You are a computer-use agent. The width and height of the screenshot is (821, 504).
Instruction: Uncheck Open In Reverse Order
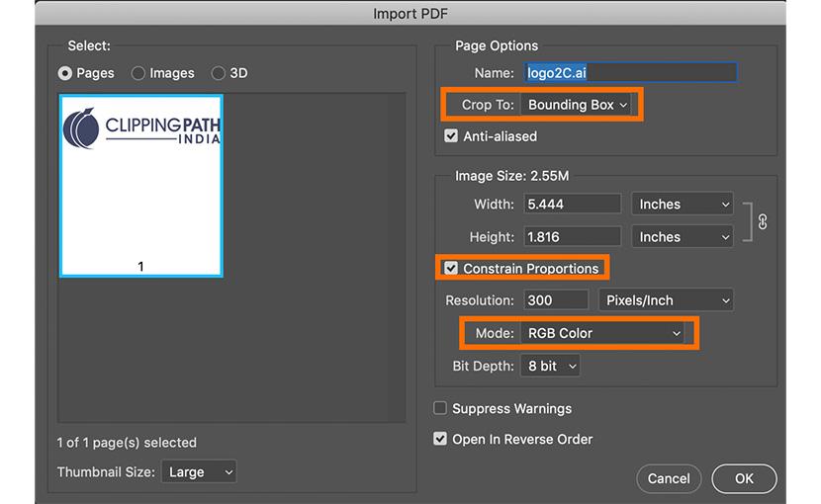coord(440,439)
